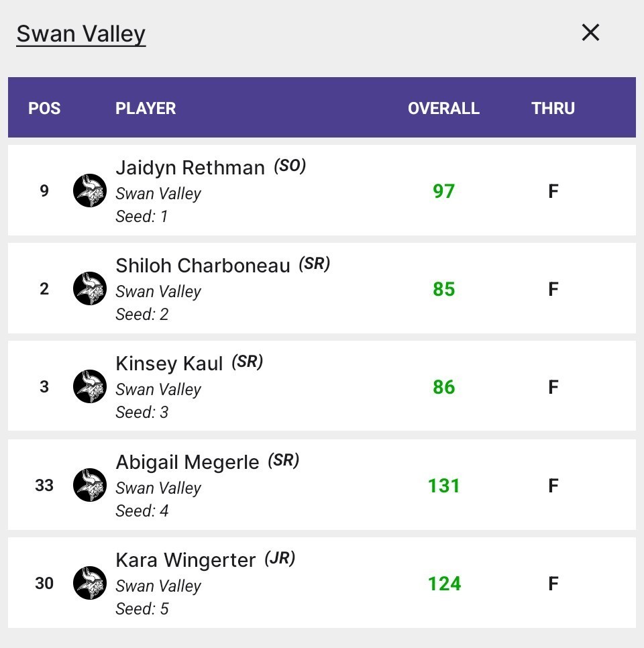644x648 pixels.
Task: Open the Swan Valley team link
Action: point(79,33)
